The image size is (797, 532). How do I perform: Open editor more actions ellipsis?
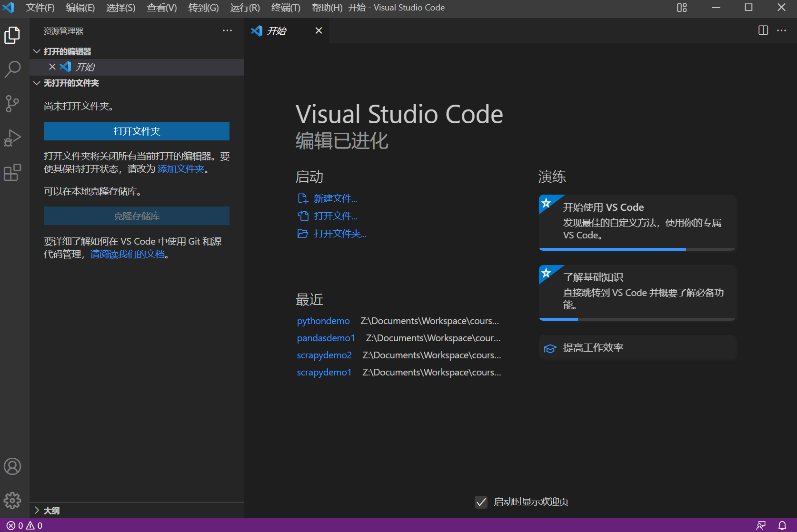[782, 30]
